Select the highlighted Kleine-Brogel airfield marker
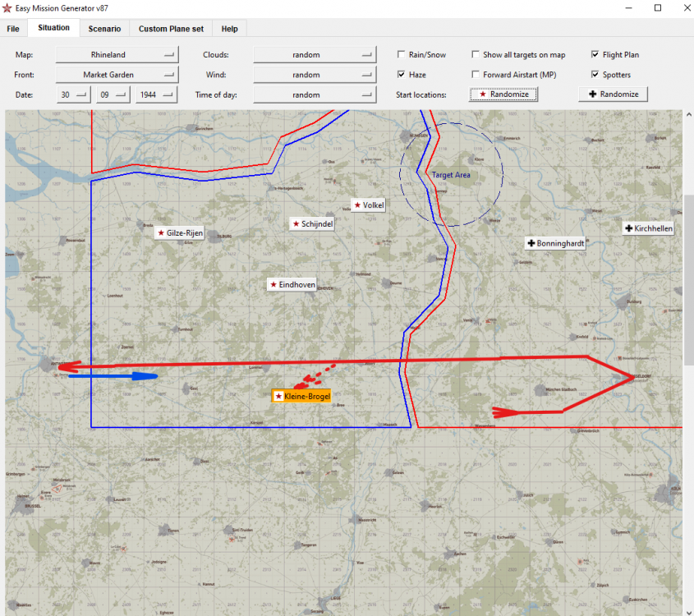The height and width of the screenshot is (616, 694). pyautogui.click(x=301, y=396)
